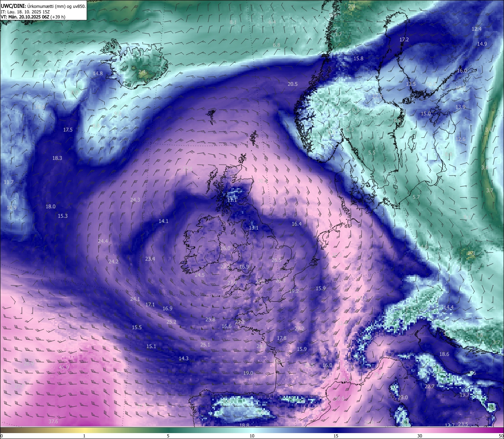
Task: Click the 12.6 value over the eastern Baltic
Action: click(460, 139)
